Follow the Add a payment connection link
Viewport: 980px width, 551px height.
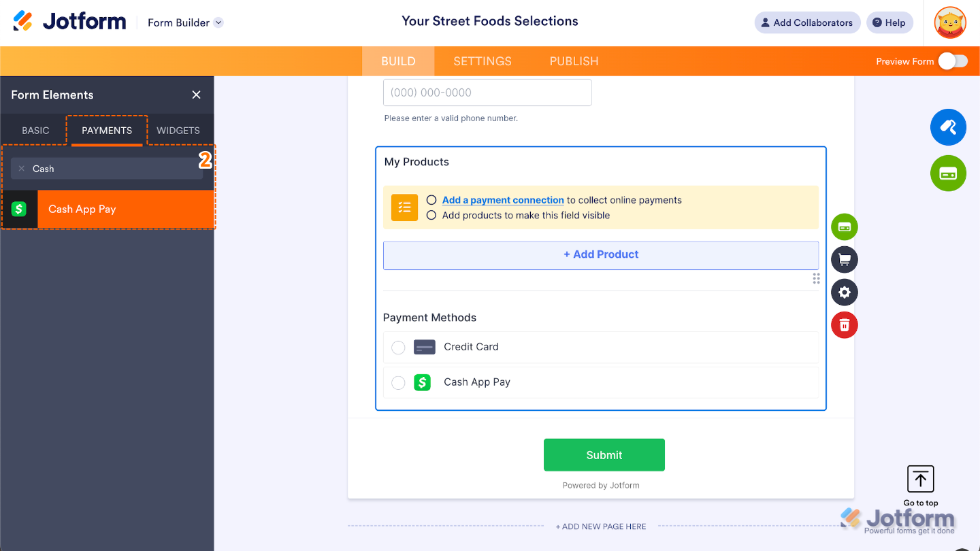(x=503, y=200)
